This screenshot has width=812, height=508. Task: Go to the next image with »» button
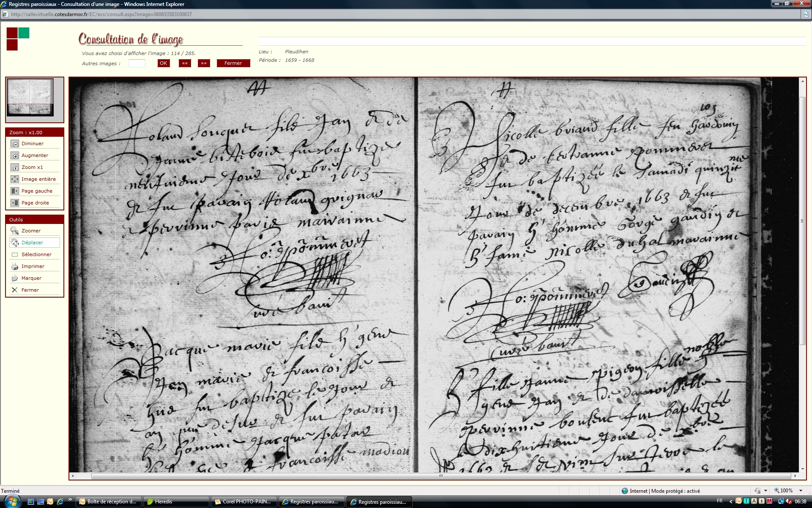click(x=204, y=63)
